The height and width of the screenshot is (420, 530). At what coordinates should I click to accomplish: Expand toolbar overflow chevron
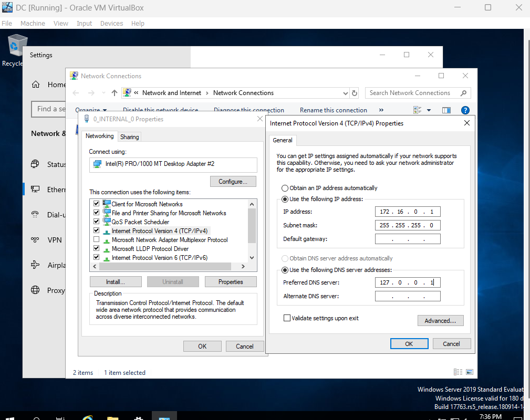(x=381, y=110)
